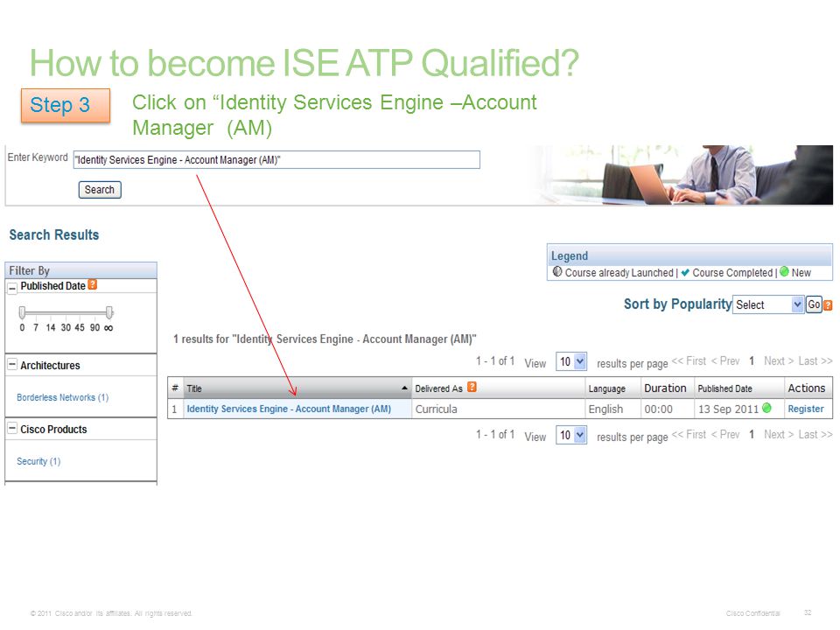The width and height of the screenshot is (840, 630).
Task: Click the Enter Keyword search field
Action: click(x=276, y=159)
